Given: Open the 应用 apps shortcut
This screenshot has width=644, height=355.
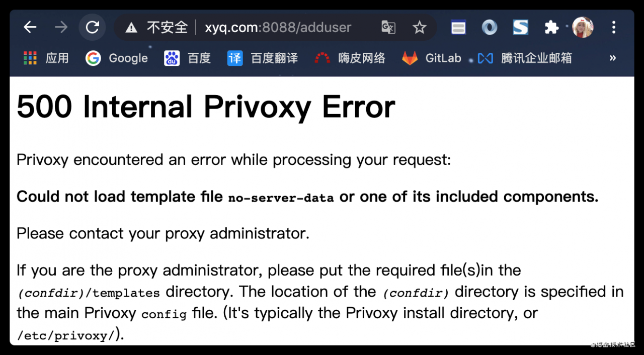Looking at the screenshot, I should [46, 58].
